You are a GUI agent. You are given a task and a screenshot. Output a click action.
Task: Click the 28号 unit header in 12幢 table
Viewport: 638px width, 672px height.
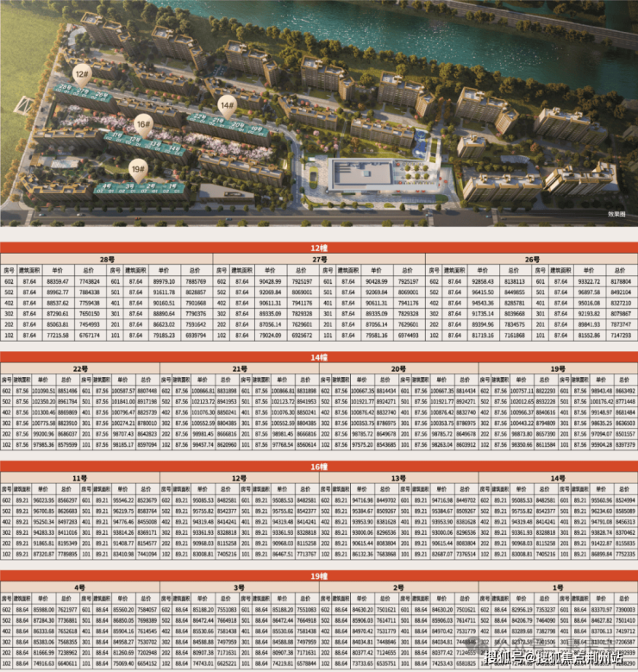tap(106, 259)
